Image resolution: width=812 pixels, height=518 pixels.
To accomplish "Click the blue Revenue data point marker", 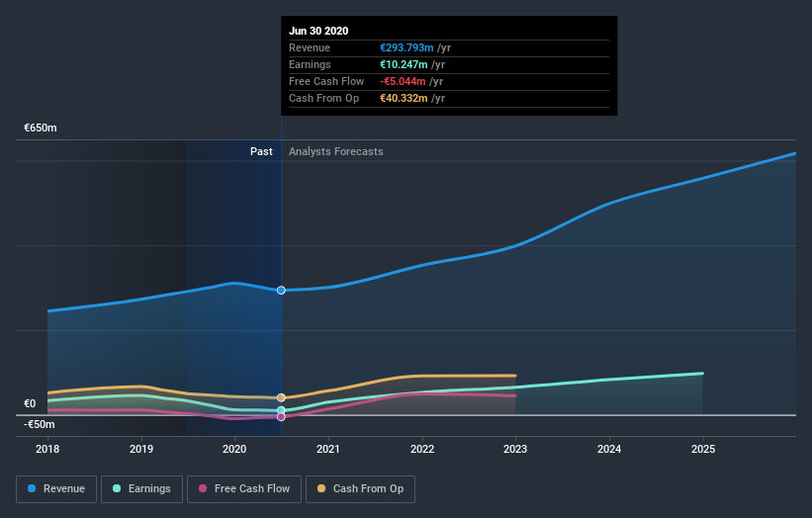I will coord(281,291).
